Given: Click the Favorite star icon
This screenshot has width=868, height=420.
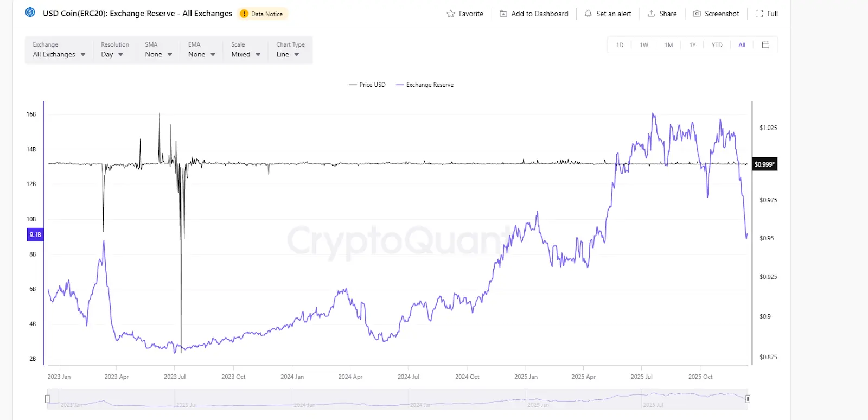Looking at the screenshot, I should (x=451, y=14).
